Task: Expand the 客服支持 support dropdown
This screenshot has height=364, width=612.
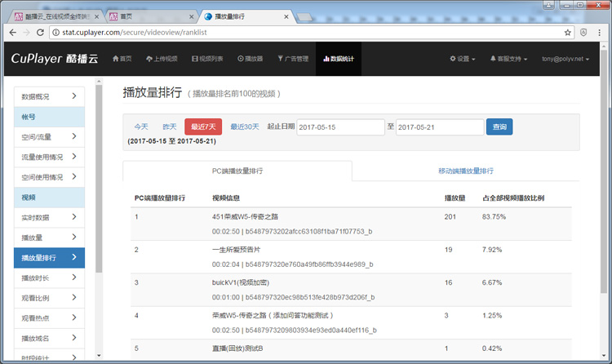Action: [x=508, y=59]
